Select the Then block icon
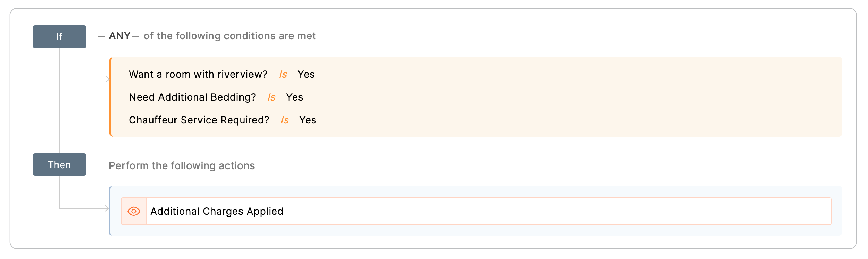Image resolution: width=868 pixels, height=259 pixels. tap(59, 165)
